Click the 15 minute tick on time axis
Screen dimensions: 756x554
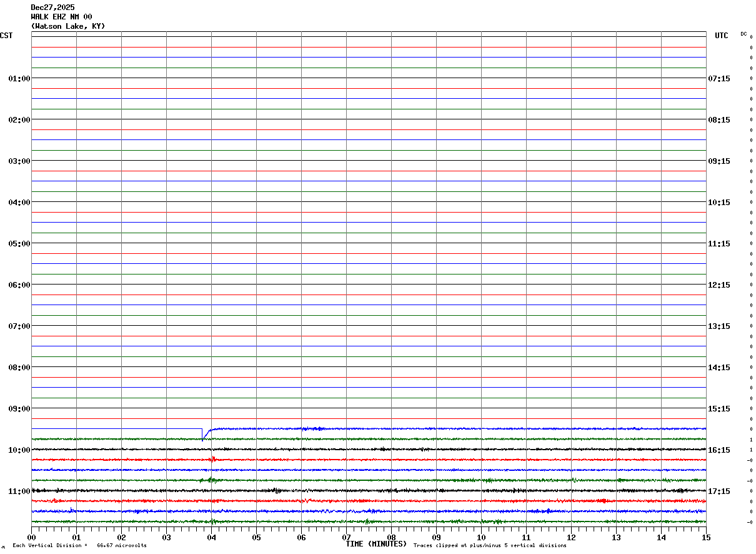[706, 537]
